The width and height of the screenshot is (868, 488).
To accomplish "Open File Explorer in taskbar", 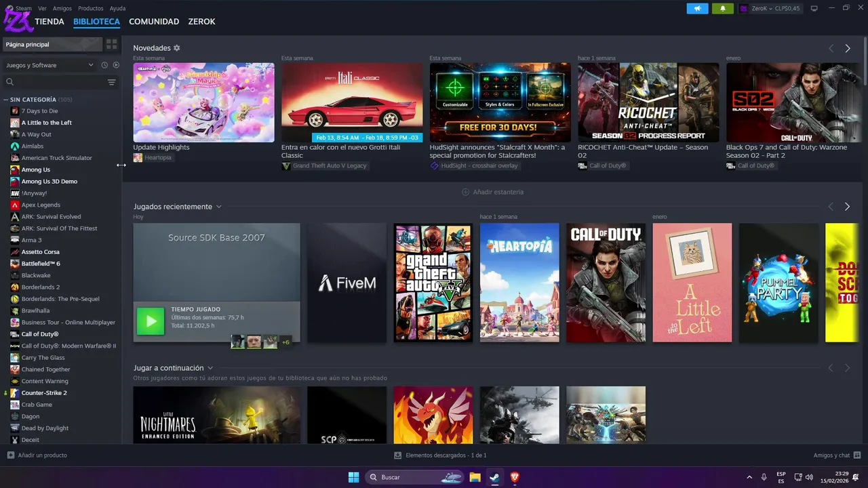I will coord(475,477).
